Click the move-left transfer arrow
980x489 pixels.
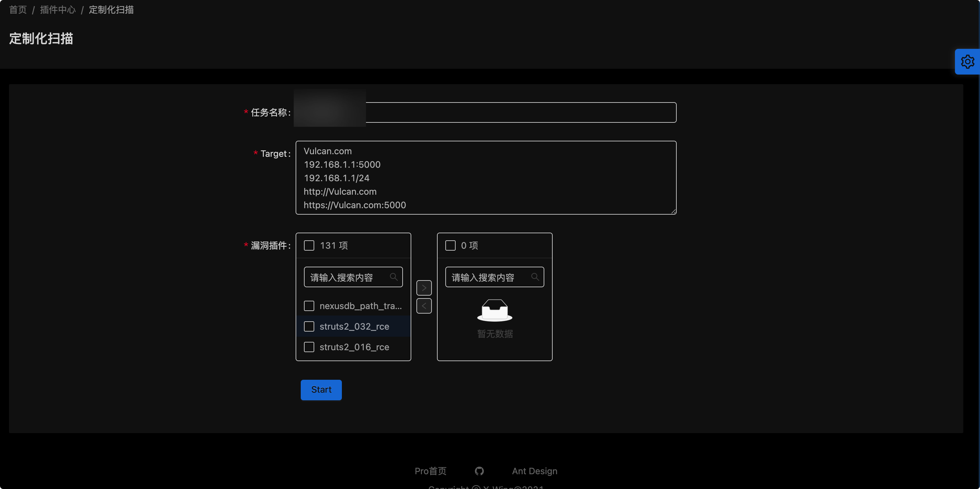pos(424,306)
